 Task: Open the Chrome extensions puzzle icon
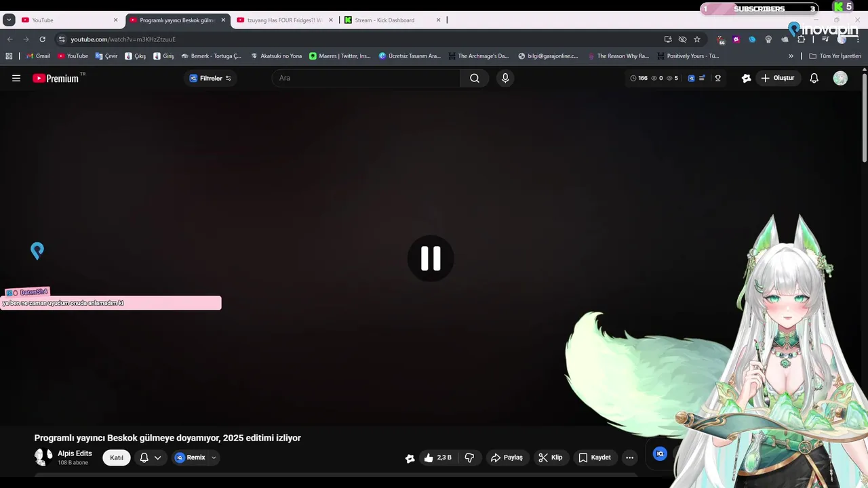[x=801, y=39]
